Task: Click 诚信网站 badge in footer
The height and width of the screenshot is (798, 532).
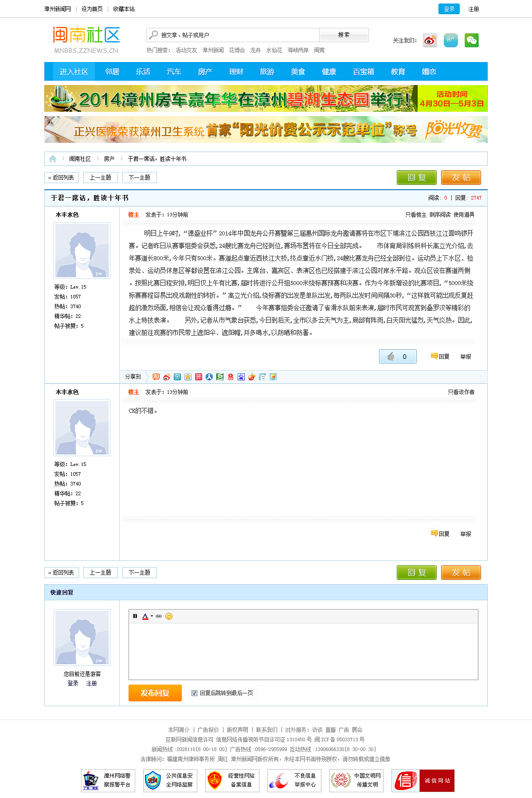Action: (x=423, y=781)
